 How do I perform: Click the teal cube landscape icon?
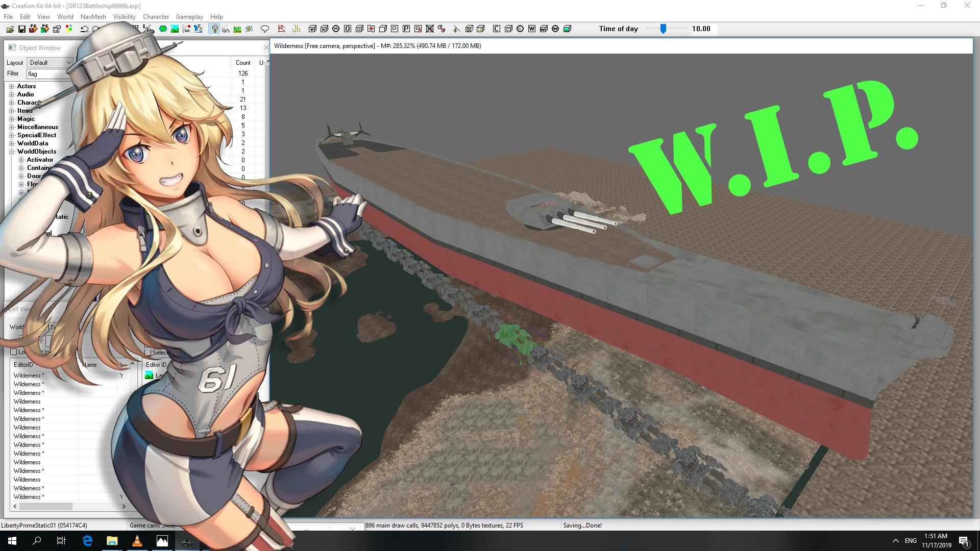tap(567, 29)
